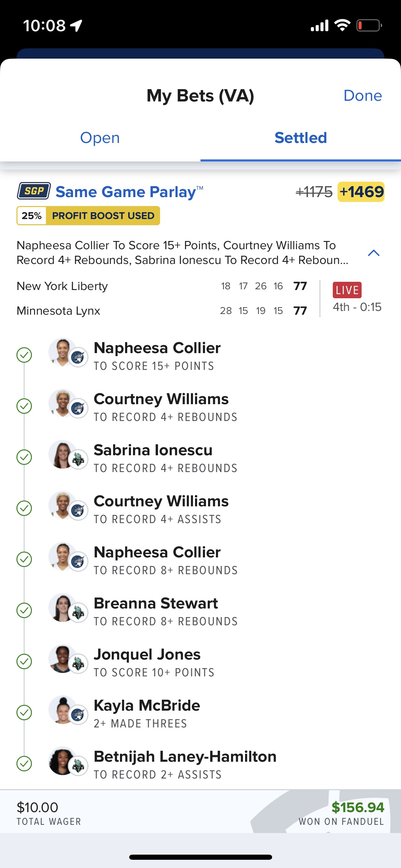Expand the truncated parlay legs description

coord(182,253)
